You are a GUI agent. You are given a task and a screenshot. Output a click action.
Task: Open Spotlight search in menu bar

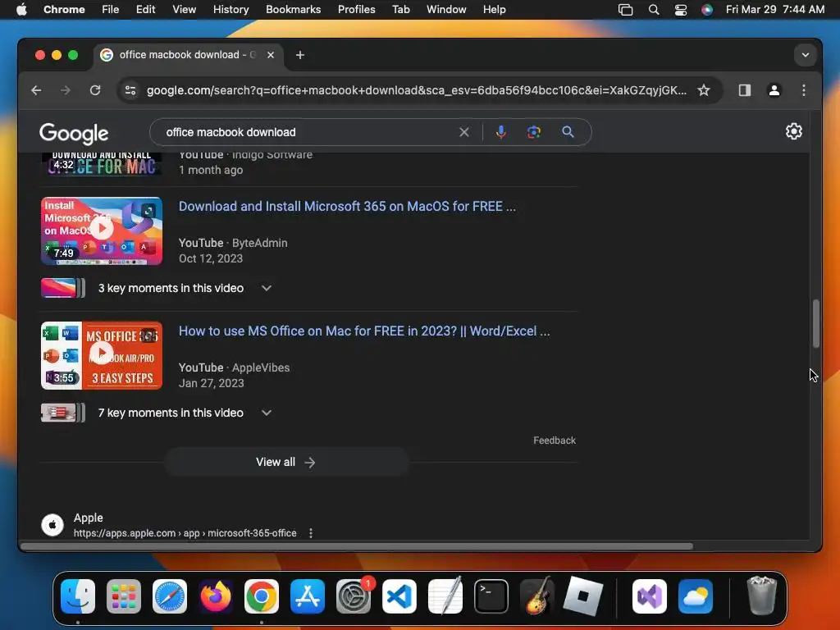[654, 10]
